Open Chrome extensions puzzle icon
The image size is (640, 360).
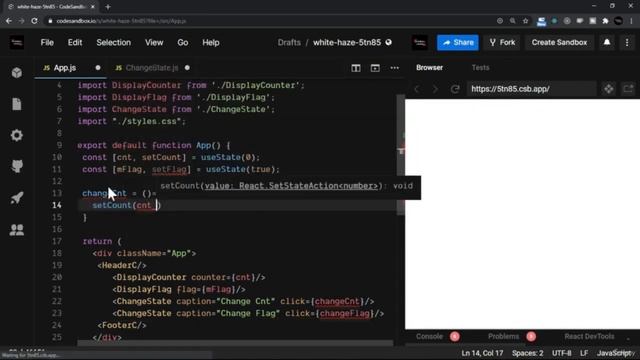coord(605,21)
